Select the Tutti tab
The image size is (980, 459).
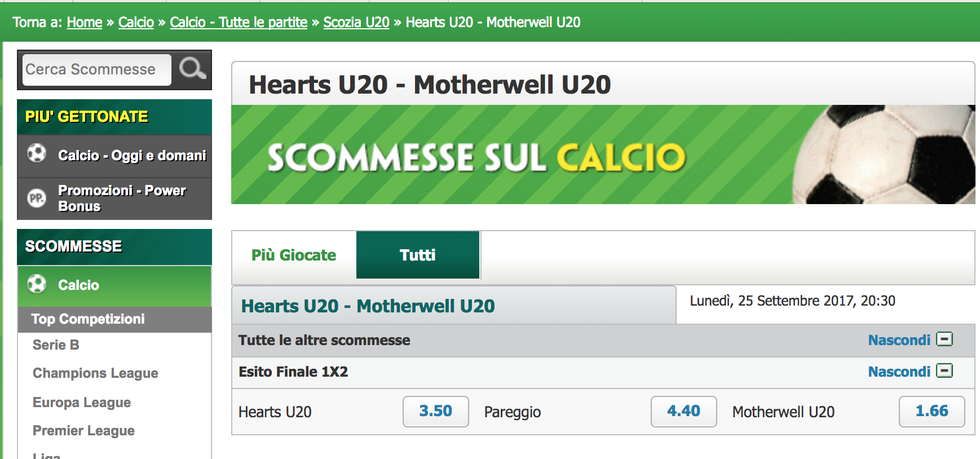click(417, 255)
